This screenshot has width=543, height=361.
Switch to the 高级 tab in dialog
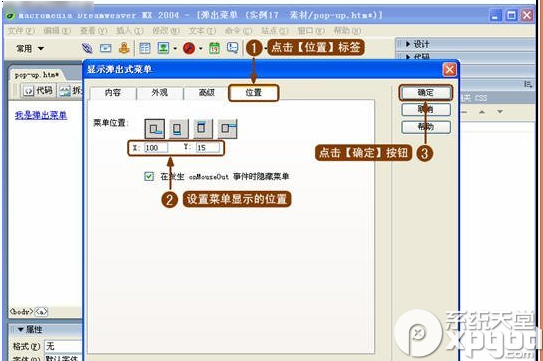coord(207,93)
